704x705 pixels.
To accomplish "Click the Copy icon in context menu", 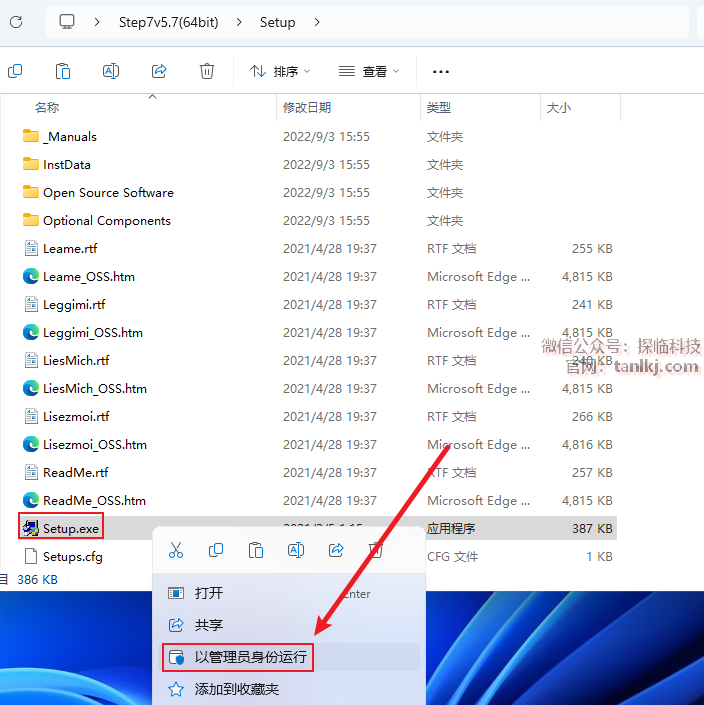I will [216, 550].
